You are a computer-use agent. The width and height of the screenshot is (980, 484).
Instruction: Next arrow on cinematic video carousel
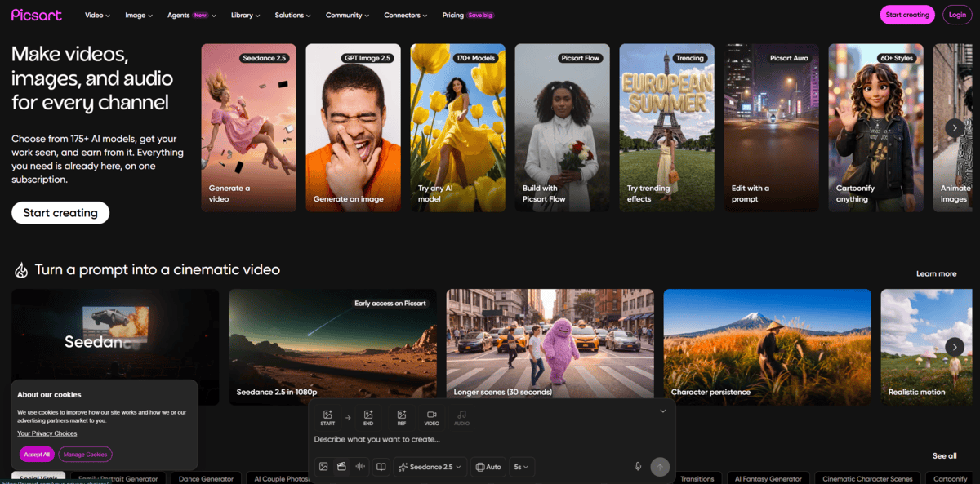click(954, 347)
